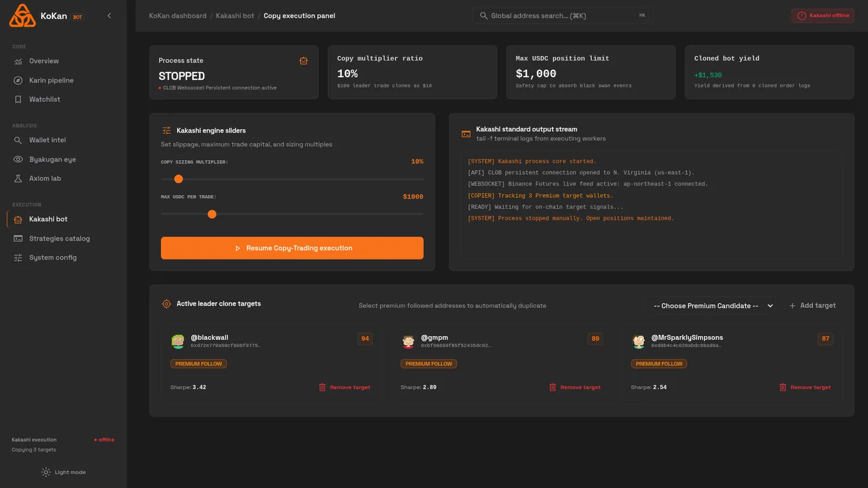Image resolution: width=868 pixels, height=488 pixels.
Task: Click the Karin pipeline compass icon
Action: point(18,80)
